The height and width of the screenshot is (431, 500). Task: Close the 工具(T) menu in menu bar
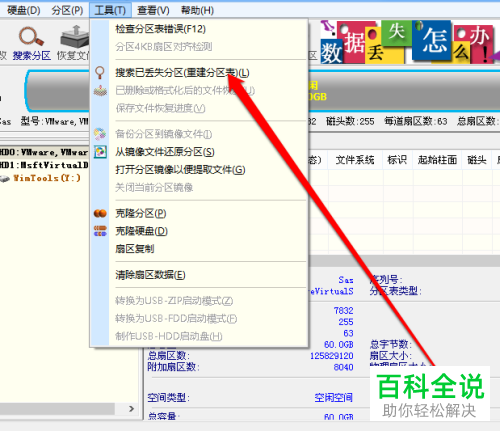[110, 10]
